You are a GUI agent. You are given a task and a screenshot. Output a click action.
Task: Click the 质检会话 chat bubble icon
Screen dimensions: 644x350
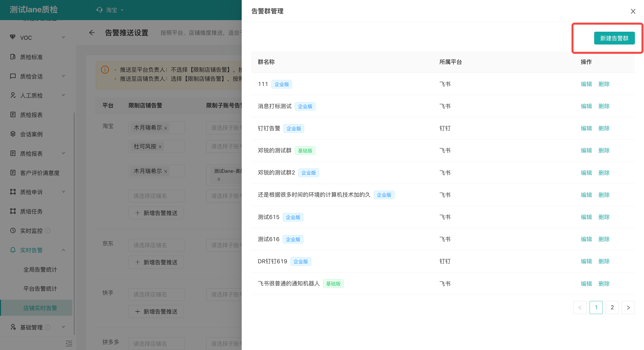13,76
